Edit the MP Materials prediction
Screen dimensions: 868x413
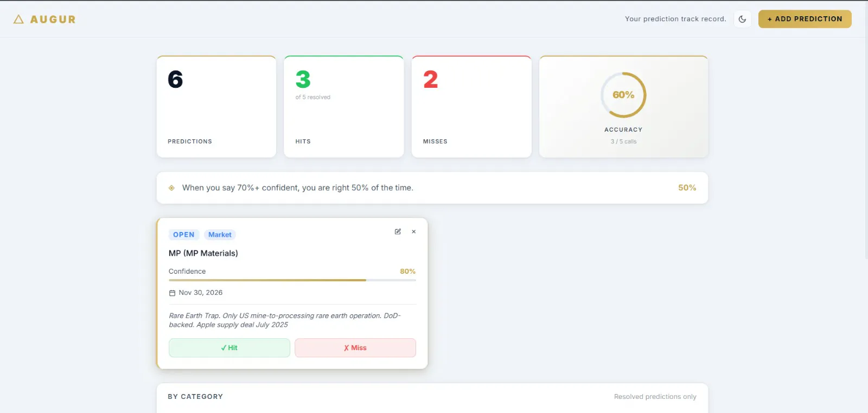click(x=398, y=231)
